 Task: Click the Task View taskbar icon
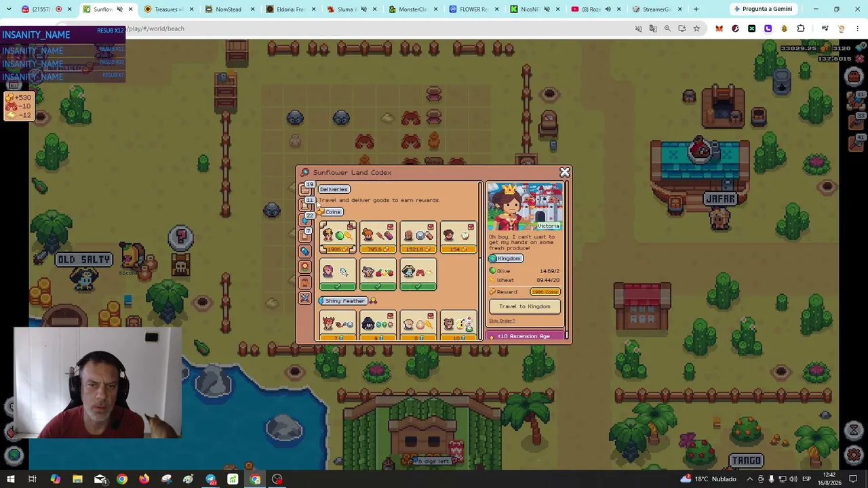click(32, 479)
